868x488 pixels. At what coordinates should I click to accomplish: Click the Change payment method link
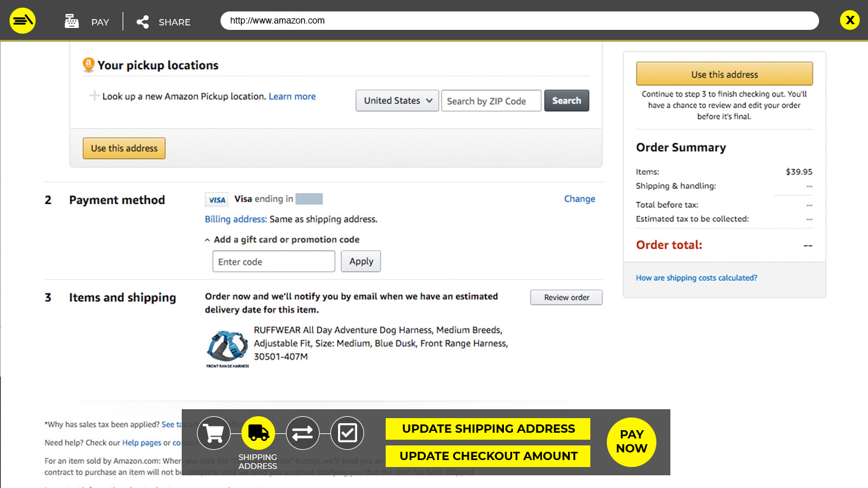click(x=580, y=199)
